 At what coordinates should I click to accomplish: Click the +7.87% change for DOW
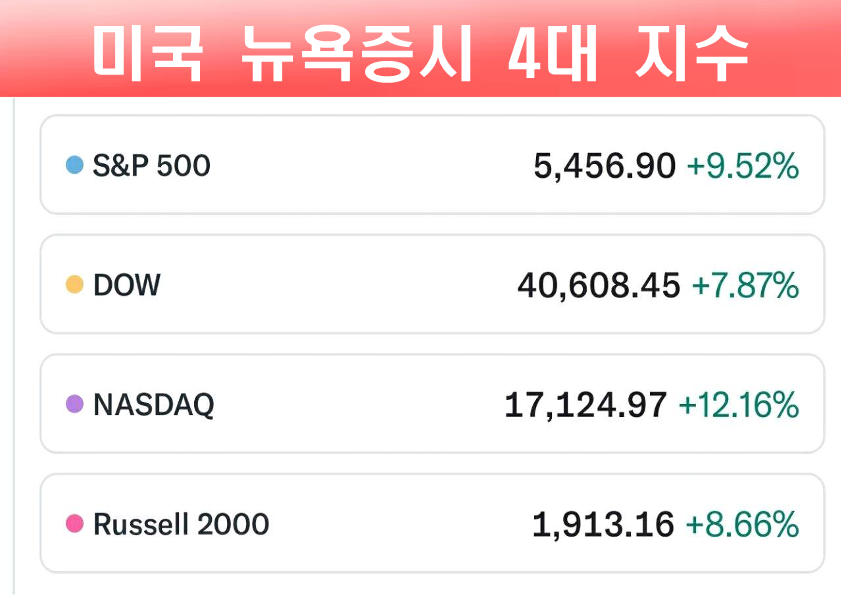click(x=745, y=286)
